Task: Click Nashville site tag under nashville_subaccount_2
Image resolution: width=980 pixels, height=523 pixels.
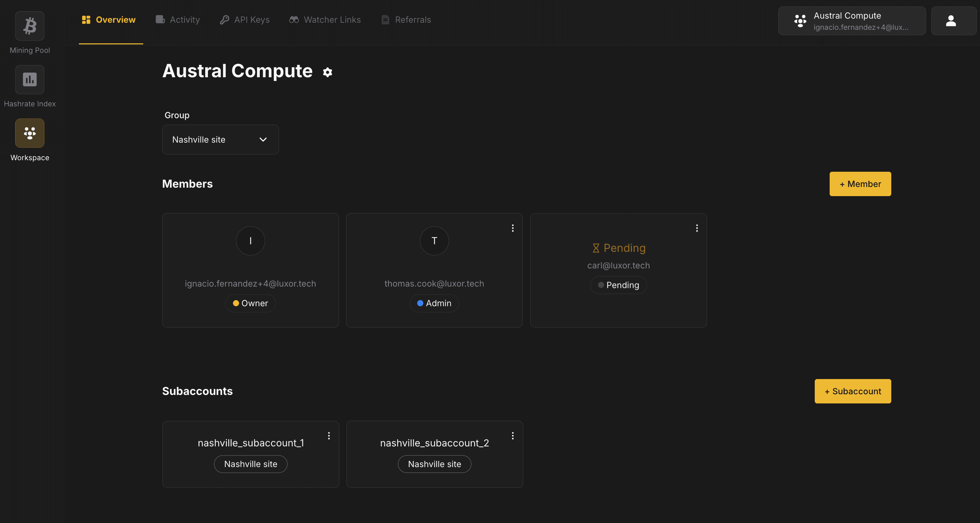Action: (434, 464)
